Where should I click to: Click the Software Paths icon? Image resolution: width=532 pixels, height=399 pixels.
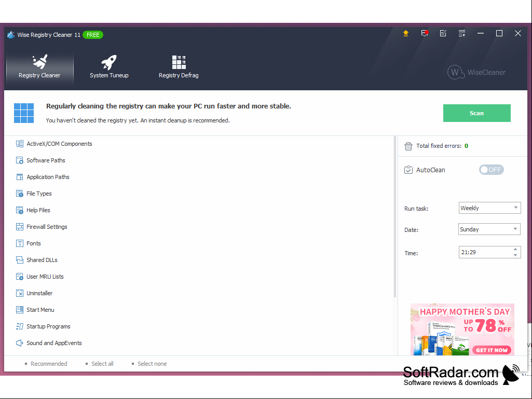[20, 160]
